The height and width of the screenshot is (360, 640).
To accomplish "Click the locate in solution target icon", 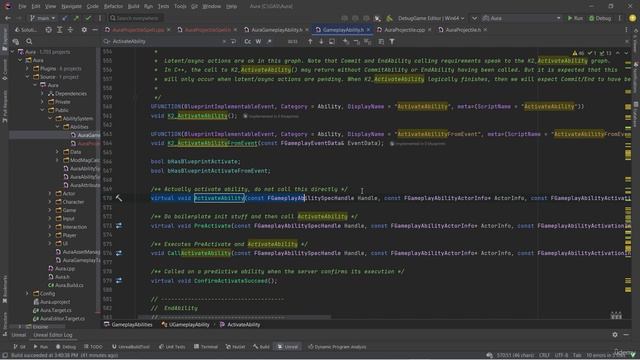I will [48, 30].
